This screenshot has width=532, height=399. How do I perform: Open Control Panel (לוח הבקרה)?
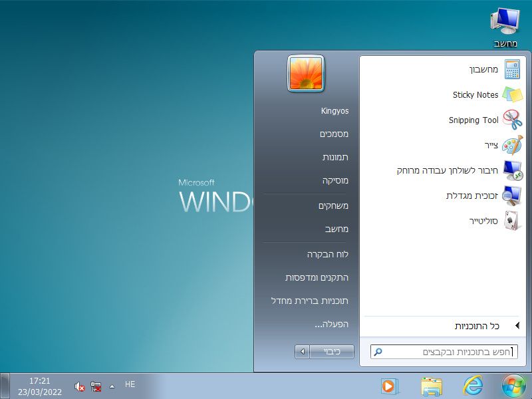click(x=328, y=255)
